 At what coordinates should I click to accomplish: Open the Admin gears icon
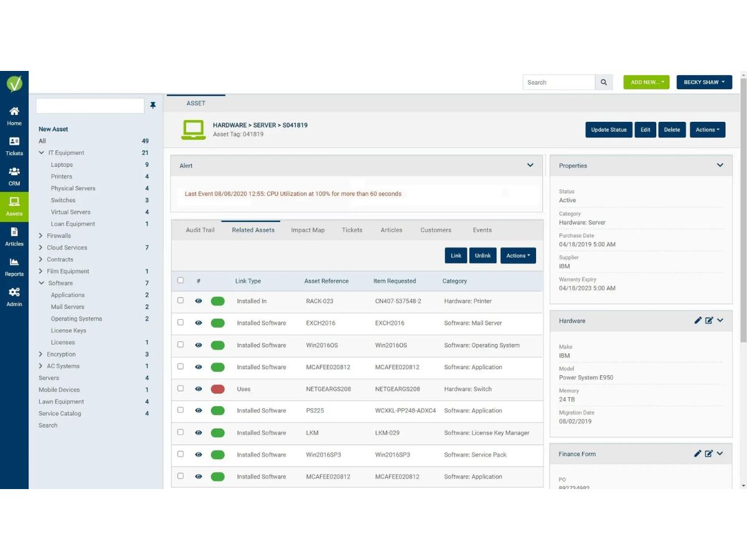pyautogui.click(x=14, y=297)
